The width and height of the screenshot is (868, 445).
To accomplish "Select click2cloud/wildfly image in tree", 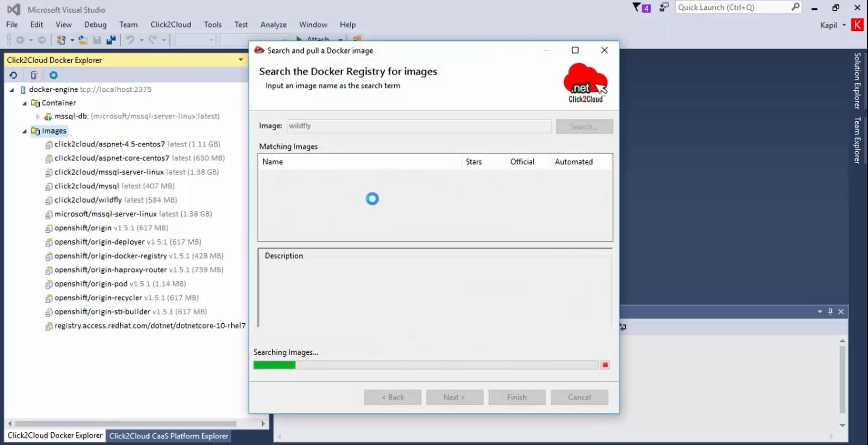I will coord(111,200).
